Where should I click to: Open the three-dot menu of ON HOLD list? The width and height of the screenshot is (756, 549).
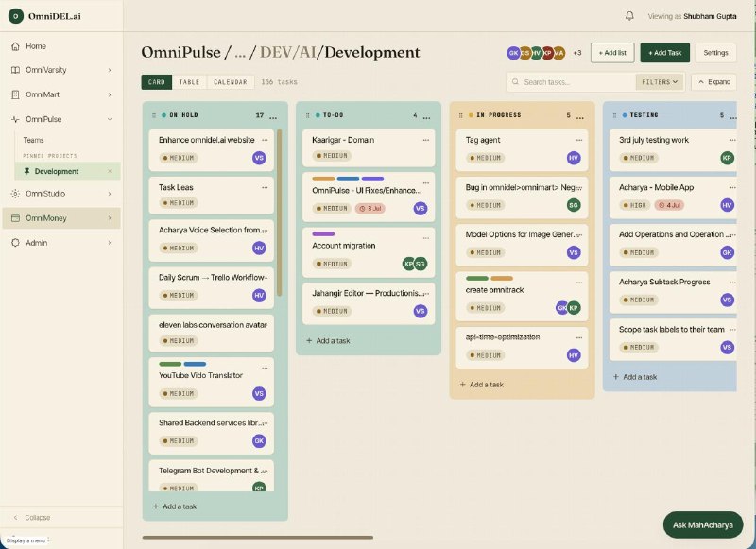[273, 116]
